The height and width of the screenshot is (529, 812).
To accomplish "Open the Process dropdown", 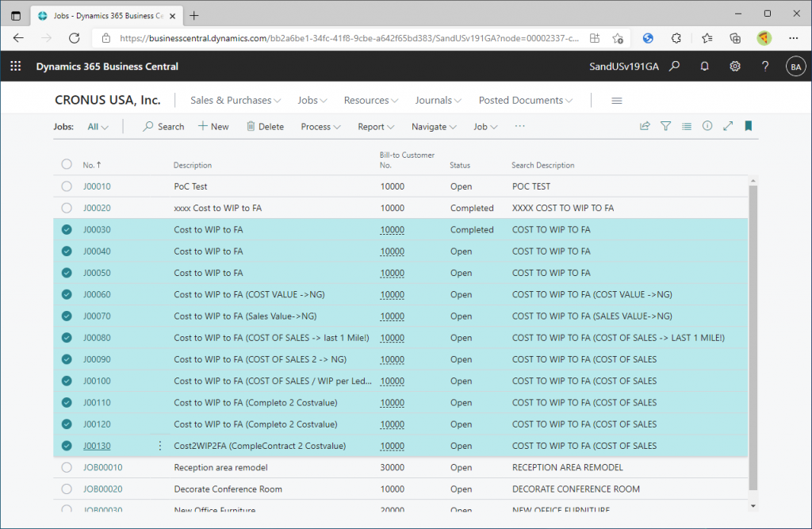I will coord(320,127).
